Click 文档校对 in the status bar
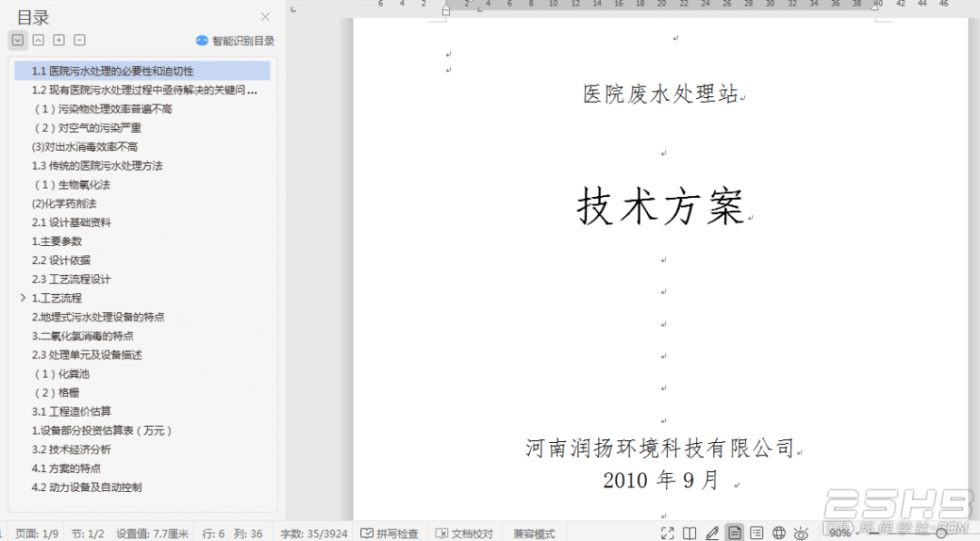This screenshot has height=541, width=980. click(x=472, y=534)
